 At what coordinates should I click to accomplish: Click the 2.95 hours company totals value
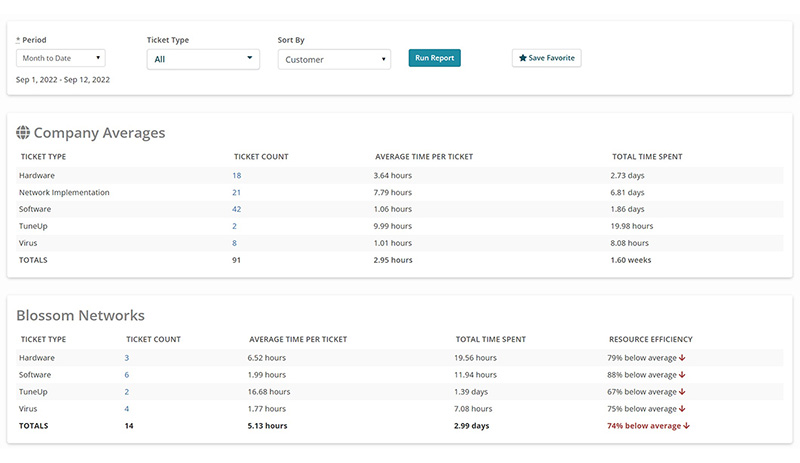393,260
